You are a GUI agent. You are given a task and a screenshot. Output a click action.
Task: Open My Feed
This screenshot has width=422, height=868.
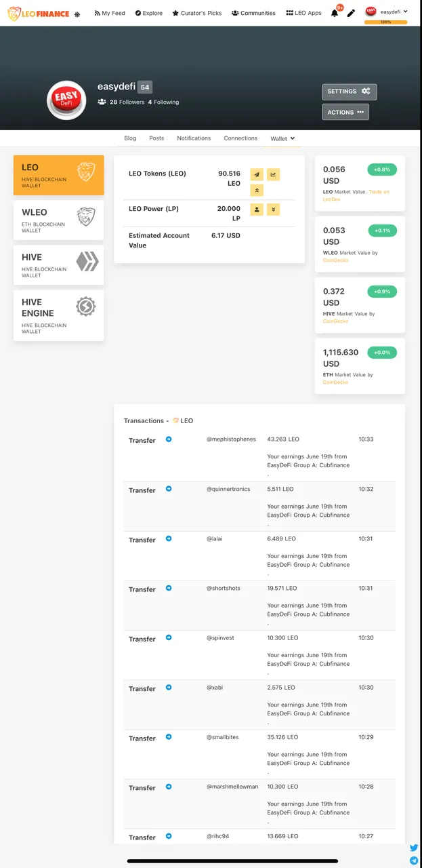[110, 13]
